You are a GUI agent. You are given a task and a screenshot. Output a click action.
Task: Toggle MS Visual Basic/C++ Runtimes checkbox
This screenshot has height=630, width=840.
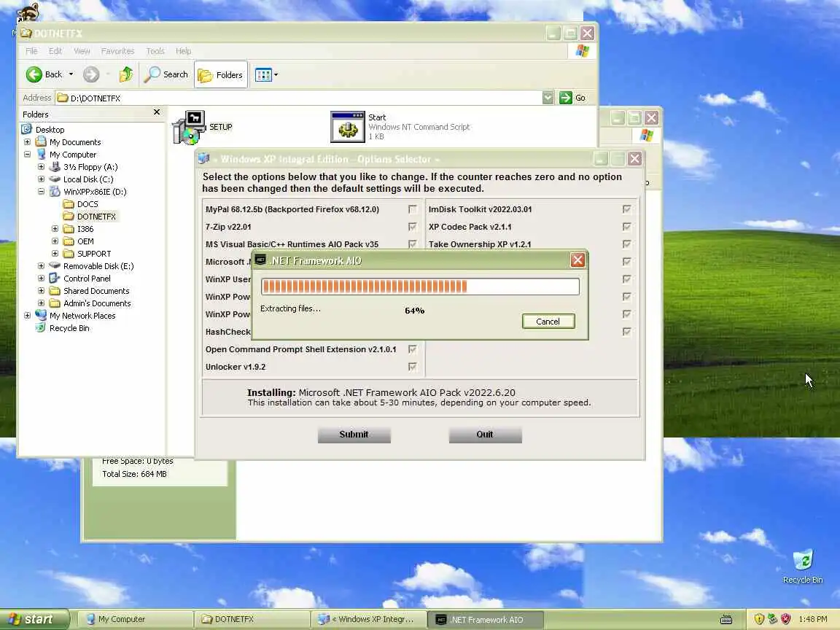(413, 244)
